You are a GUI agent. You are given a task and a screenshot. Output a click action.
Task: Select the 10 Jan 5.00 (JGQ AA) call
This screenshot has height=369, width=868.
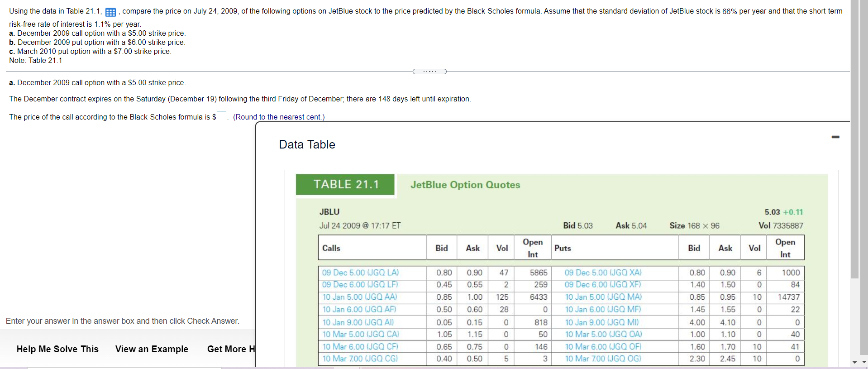359,297
